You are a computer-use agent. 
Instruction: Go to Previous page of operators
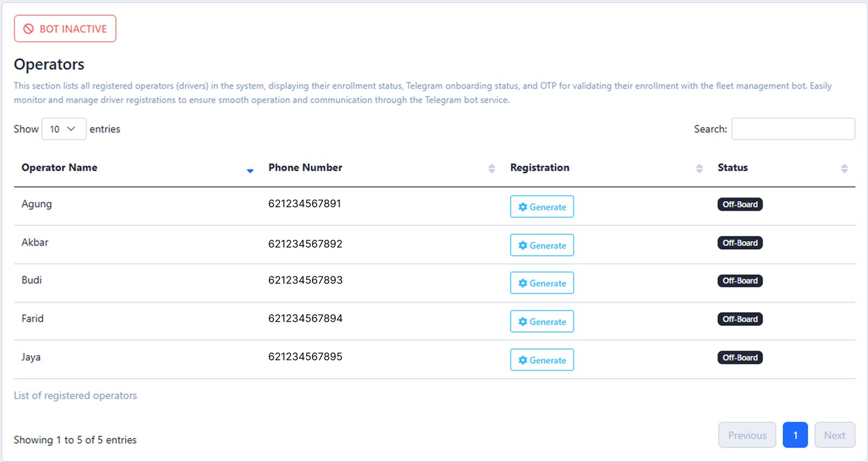pos(747,435)
